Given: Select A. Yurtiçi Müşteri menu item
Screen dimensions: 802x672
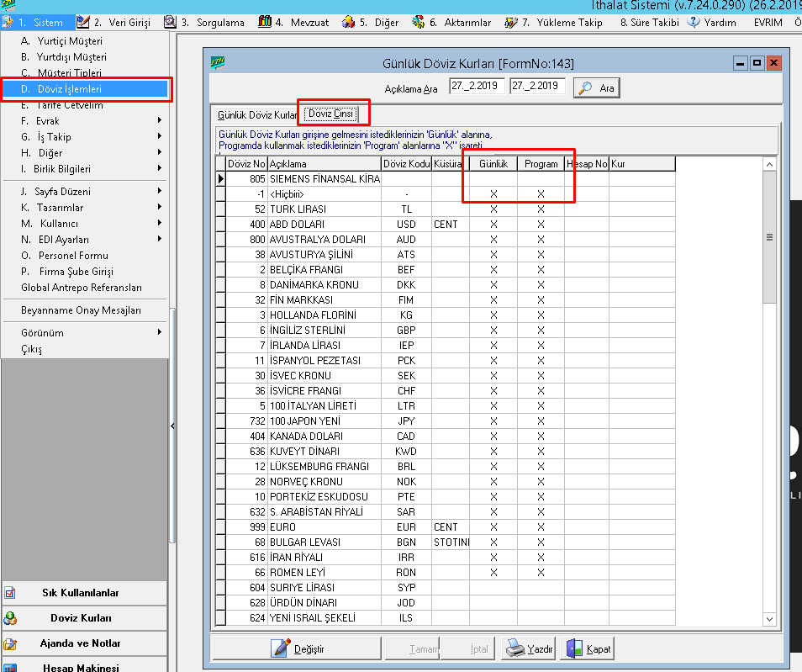Looking at the screenshot, I should point(62,41).
